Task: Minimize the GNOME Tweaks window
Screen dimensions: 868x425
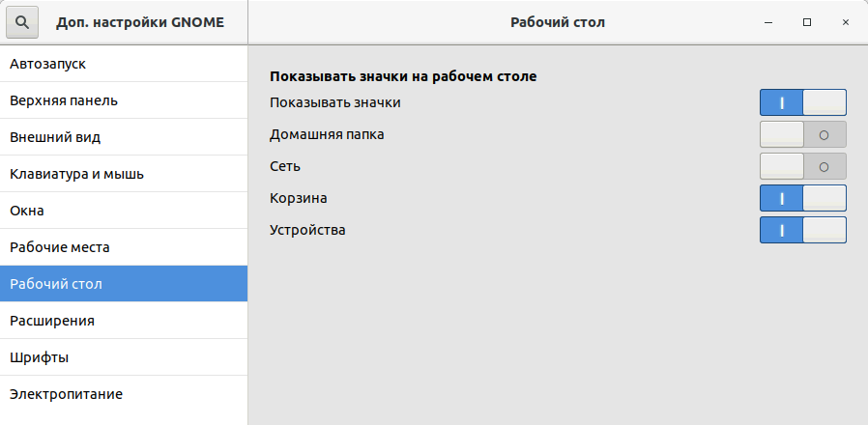Action: 768,22
